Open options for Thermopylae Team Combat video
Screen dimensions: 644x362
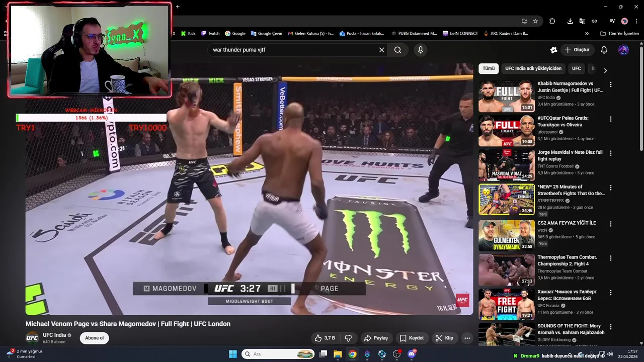click(x=611, y=258)
